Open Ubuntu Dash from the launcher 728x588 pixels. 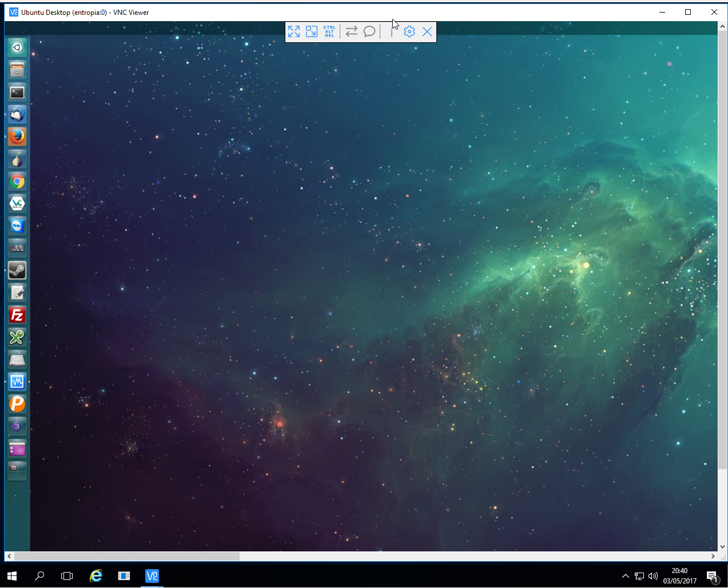(17, 47)
